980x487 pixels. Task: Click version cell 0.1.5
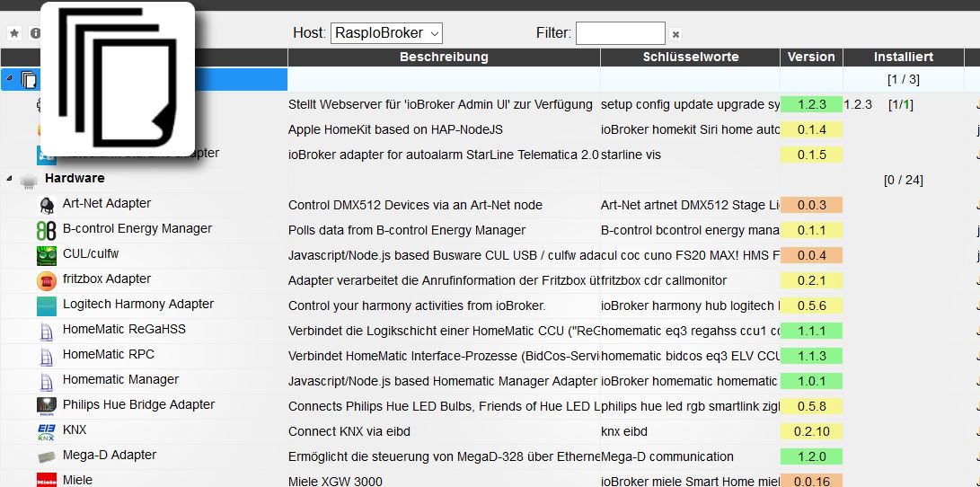click(811, 155)
